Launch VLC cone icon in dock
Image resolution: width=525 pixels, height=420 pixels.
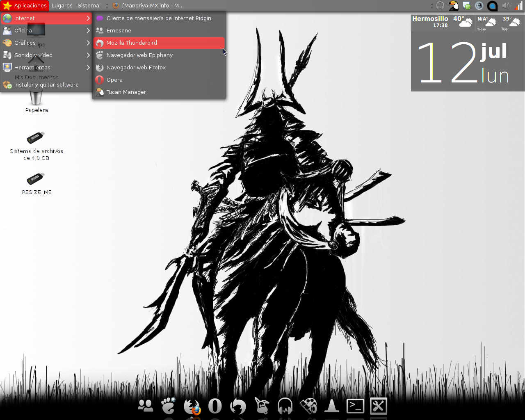(x=332, y=406)
